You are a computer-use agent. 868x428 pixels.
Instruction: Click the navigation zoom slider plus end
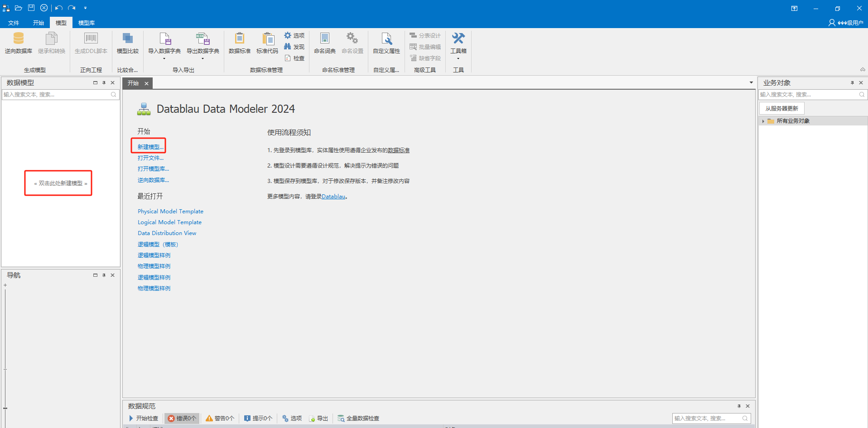tap(5, 285)
